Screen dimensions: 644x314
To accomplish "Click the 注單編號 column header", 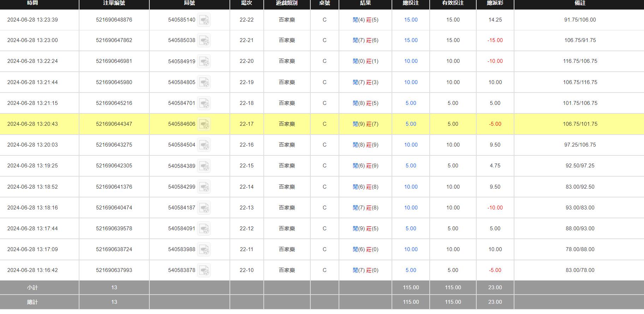I will (x=114, y=3).
